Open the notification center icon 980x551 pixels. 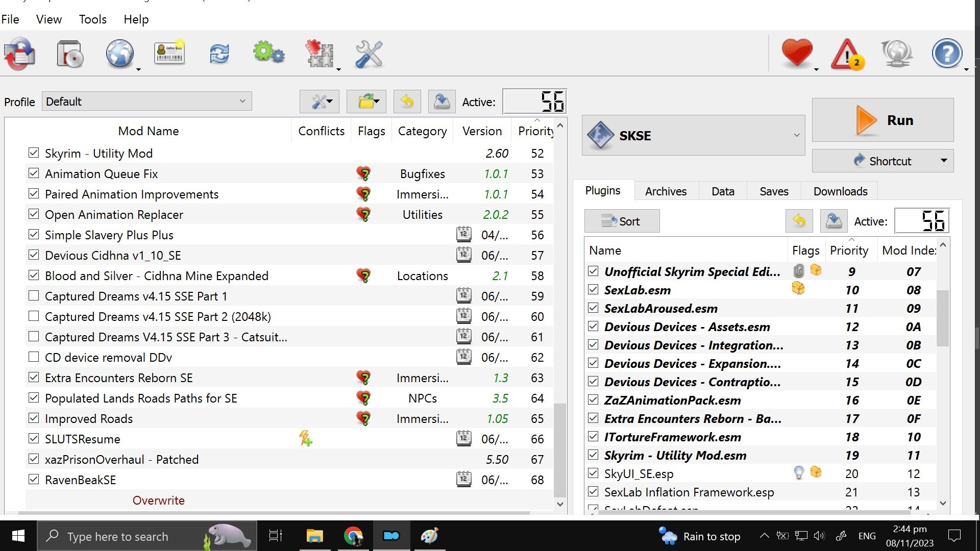point(954,536)
